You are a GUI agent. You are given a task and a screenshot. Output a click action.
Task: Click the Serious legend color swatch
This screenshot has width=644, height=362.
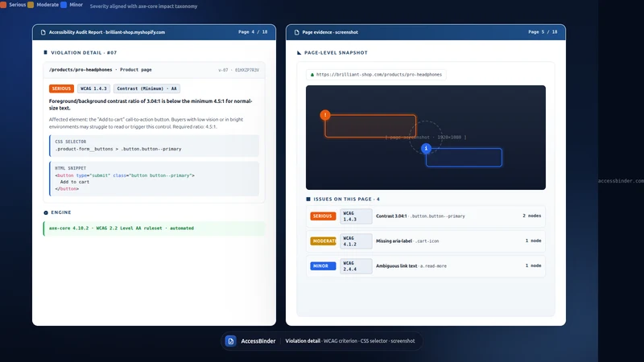pyautogui.click(x=3, y=5)
